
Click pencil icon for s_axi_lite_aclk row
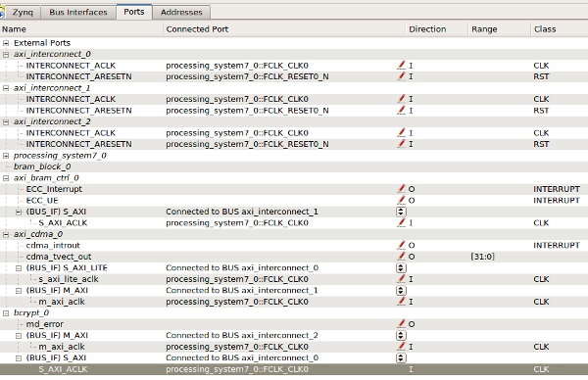(x=401, y=279)
